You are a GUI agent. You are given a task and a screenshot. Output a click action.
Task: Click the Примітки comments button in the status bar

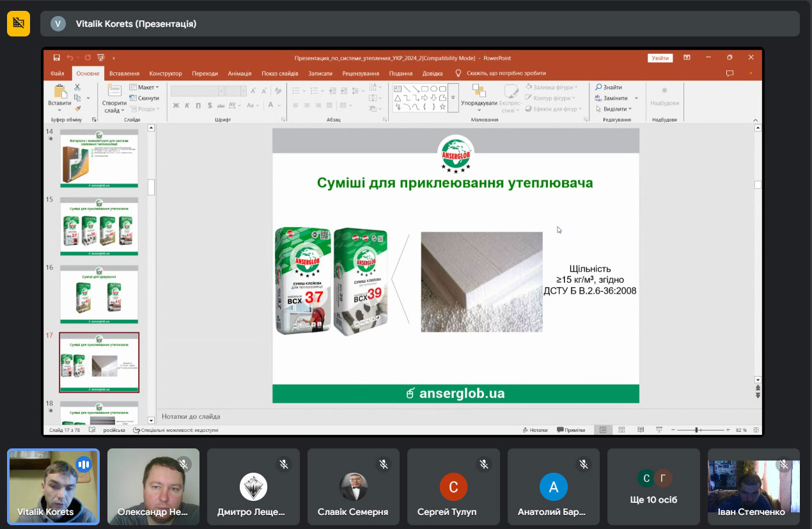[571, 430]
